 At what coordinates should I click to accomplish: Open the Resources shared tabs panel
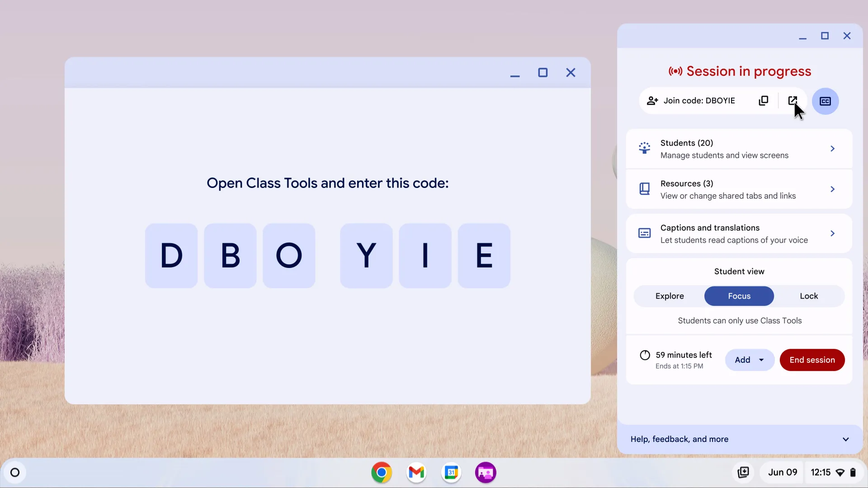833,189
